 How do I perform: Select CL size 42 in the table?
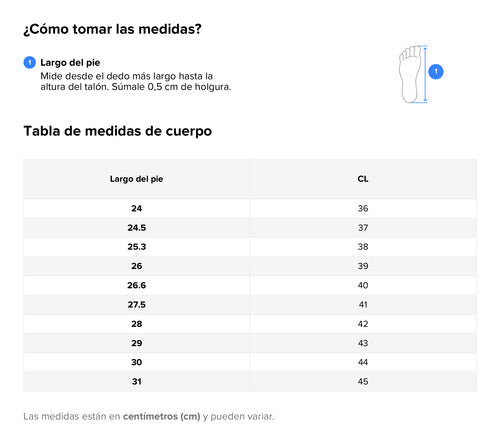tap(363, 324)
